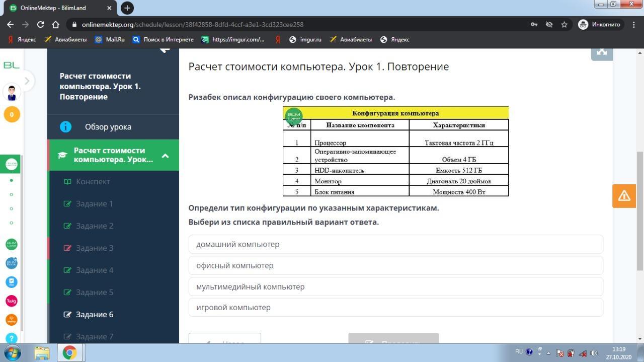Open Обзор урока info item

coord(113,127)
